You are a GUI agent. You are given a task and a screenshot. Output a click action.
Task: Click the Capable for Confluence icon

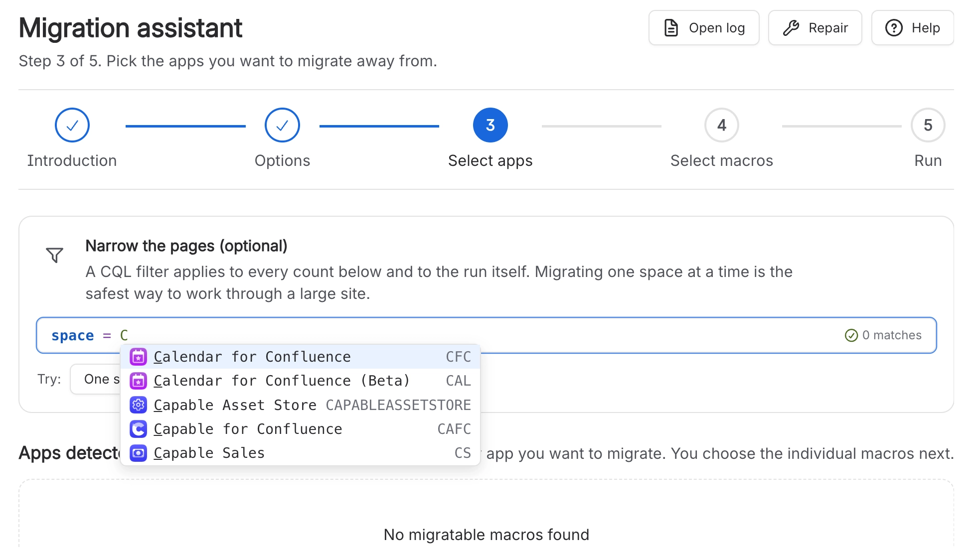click(138, 429)
